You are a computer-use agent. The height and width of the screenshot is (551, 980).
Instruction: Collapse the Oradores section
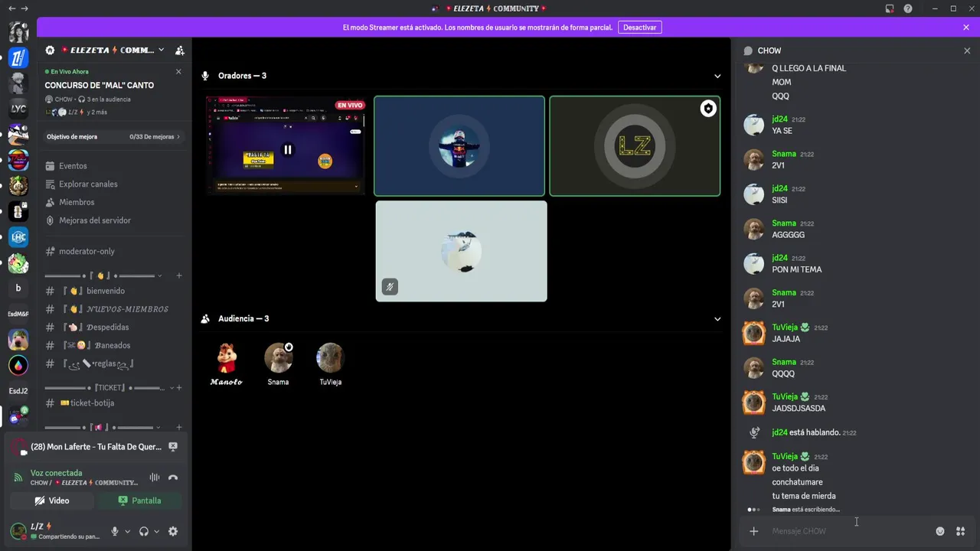point(717,76)
